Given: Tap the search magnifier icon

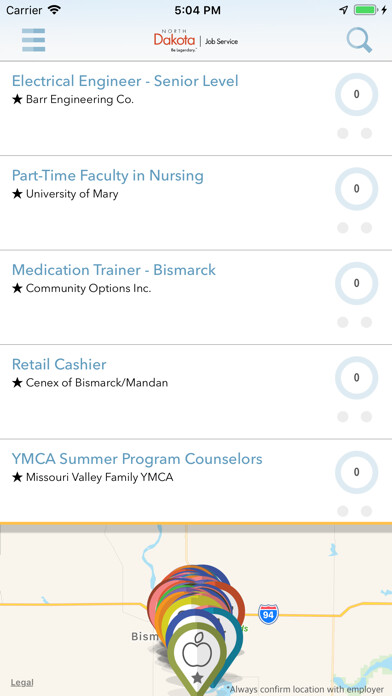Looking at the screenshot, I should (359, 40).
